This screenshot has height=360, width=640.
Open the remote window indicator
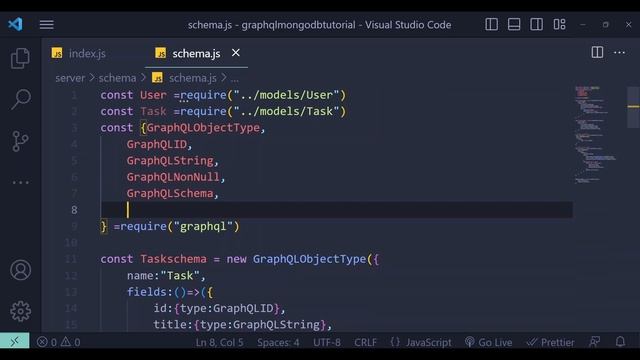tap(15, 341)
